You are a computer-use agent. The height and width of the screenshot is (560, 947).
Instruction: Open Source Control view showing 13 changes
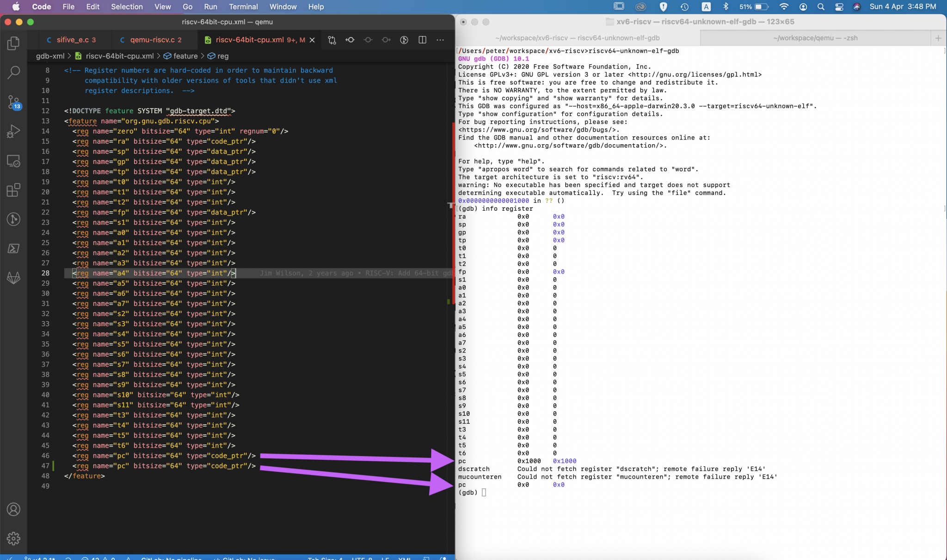coord(13,103)
